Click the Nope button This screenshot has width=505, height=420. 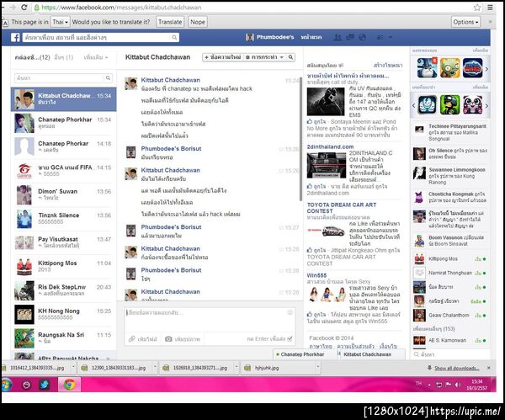click(198, 22)
